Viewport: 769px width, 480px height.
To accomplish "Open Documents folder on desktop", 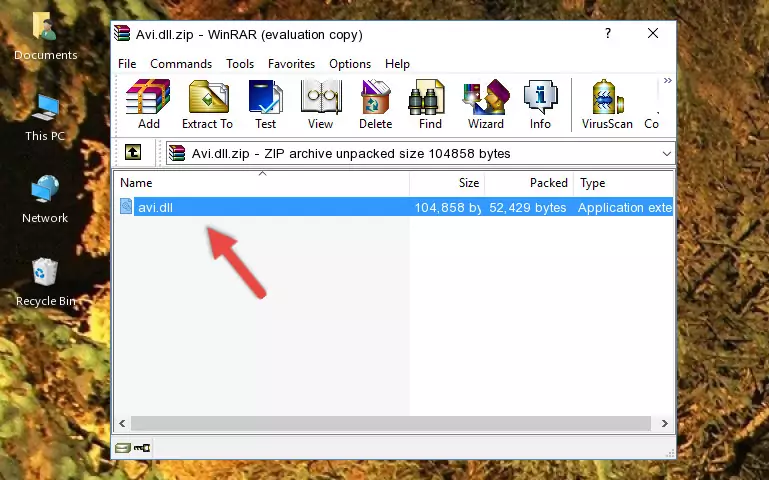I will pos(45,36).
